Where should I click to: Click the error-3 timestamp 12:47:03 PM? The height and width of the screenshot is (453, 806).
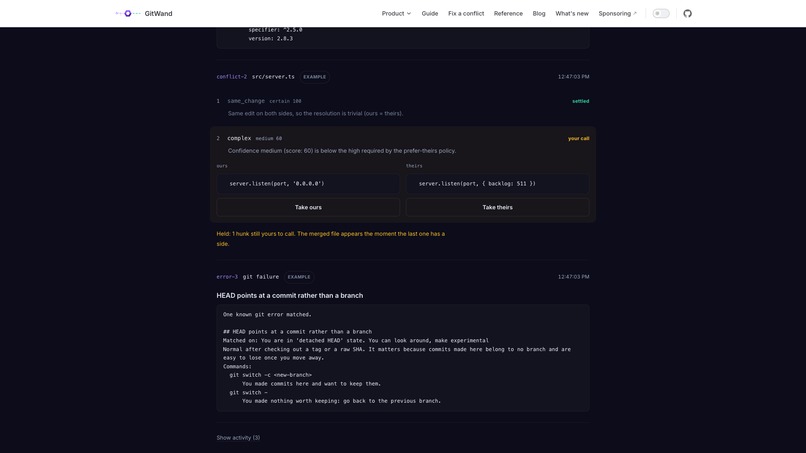click(573, 277)
